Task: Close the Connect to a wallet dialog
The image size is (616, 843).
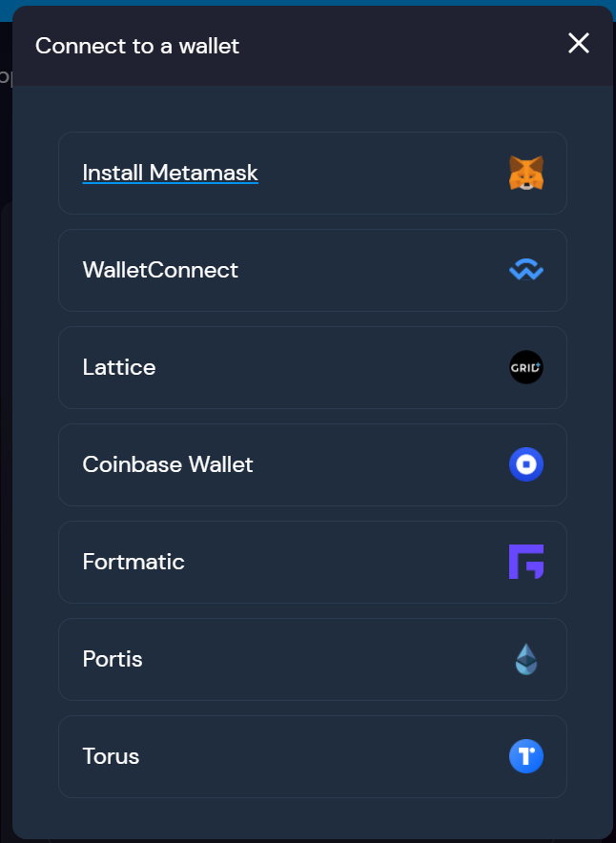Action: 579,43
